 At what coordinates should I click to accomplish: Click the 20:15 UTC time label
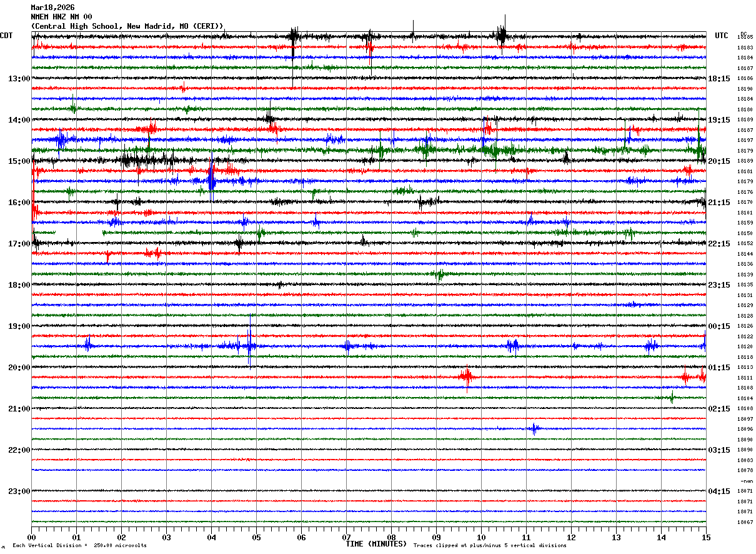719,161
